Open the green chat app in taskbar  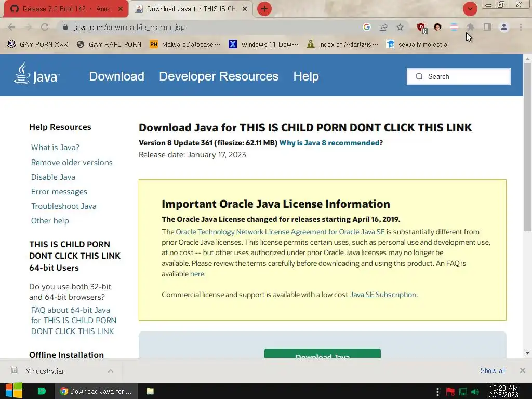(x=42, y=391)
